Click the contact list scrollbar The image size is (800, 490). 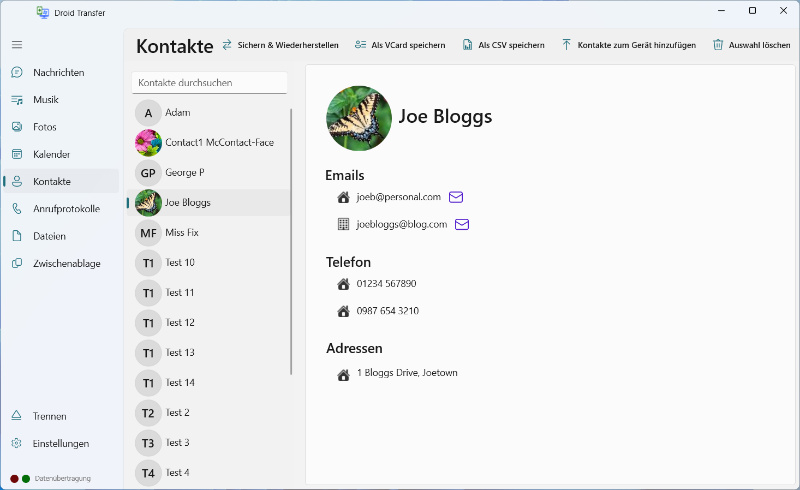[x=291, y=241]
